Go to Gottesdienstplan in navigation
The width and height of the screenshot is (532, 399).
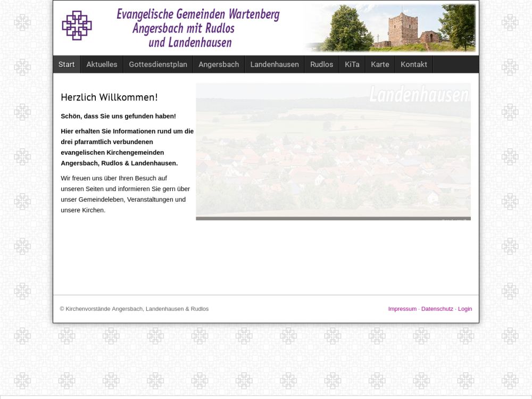point(158,64)
